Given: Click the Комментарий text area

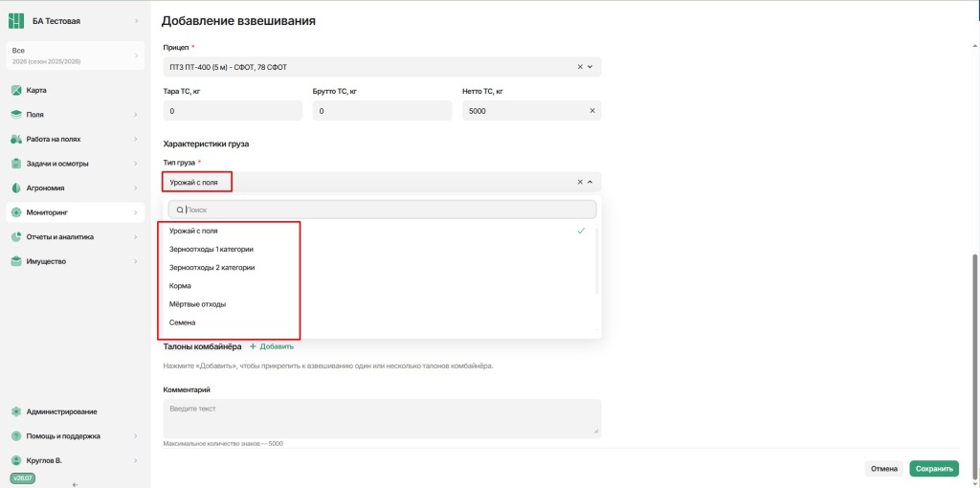Looking at the screenshot, I should tap(382, 418).
